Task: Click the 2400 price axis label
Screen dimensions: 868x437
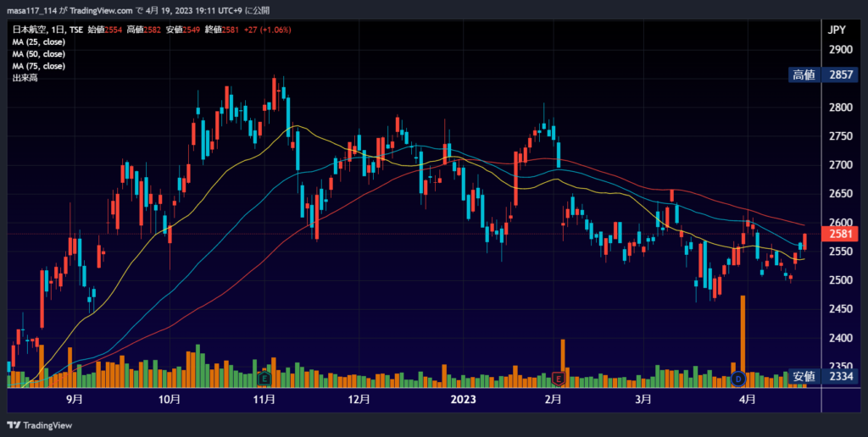Action: point(840,337)
